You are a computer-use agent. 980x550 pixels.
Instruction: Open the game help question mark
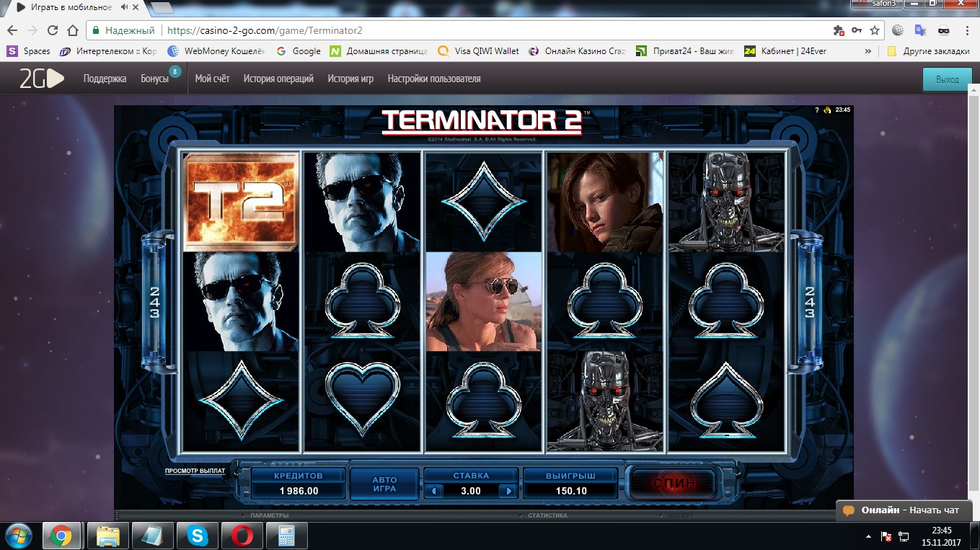(x=817, y=110)
